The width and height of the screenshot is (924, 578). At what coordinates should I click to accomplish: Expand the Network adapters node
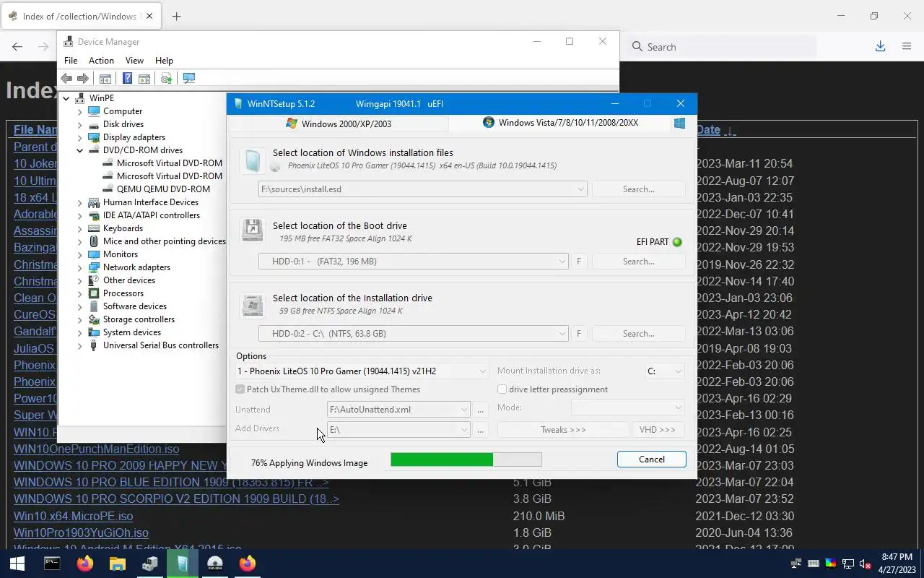80,267
